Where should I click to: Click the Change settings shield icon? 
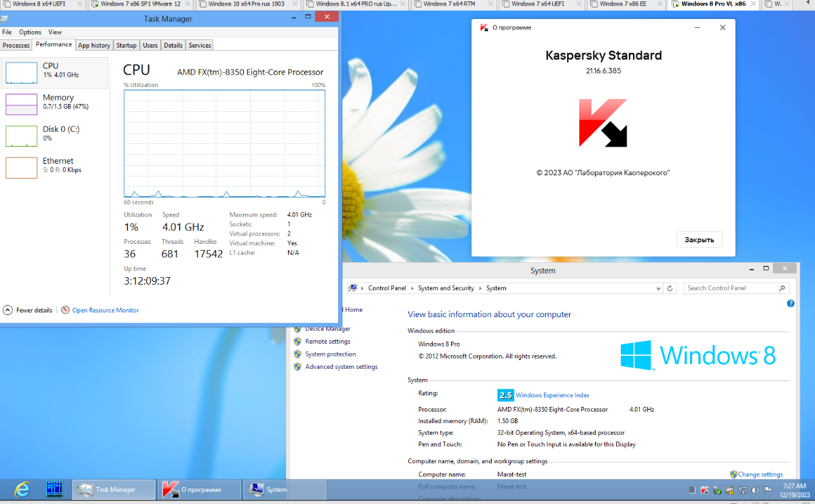coord(733,474)
